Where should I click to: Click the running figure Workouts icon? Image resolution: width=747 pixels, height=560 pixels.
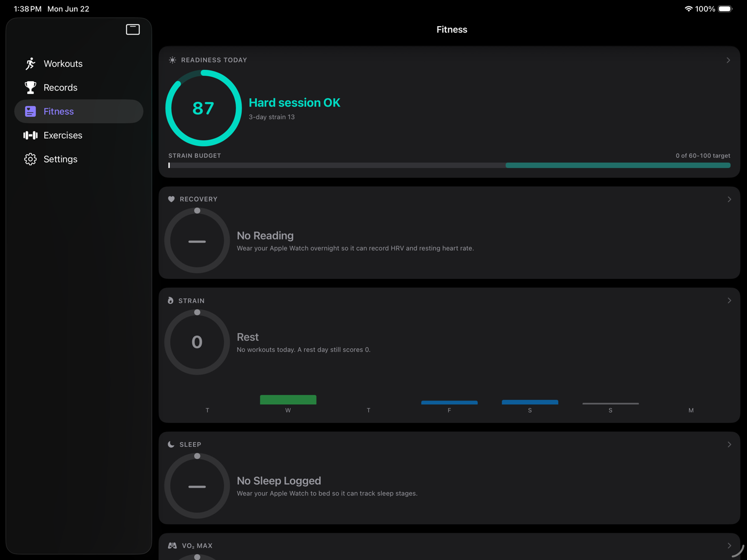click(x=30, y=63)
